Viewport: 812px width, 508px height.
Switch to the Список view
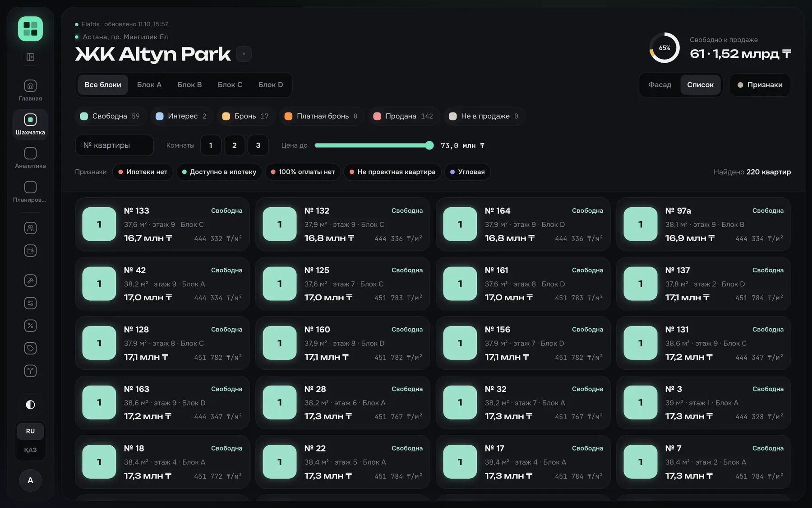pyautogui.click(x=700, y=85)
